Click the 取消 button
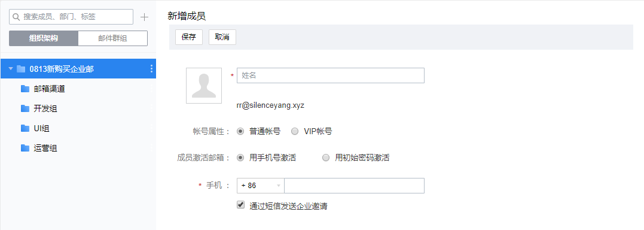 pos(222,37)
